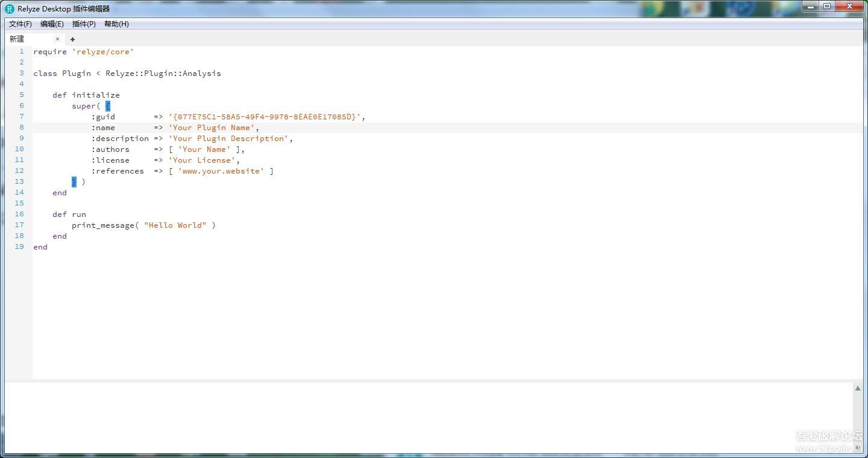868x458 pixels.
Task: Open the 文件(F) menu
Action: 20,24
